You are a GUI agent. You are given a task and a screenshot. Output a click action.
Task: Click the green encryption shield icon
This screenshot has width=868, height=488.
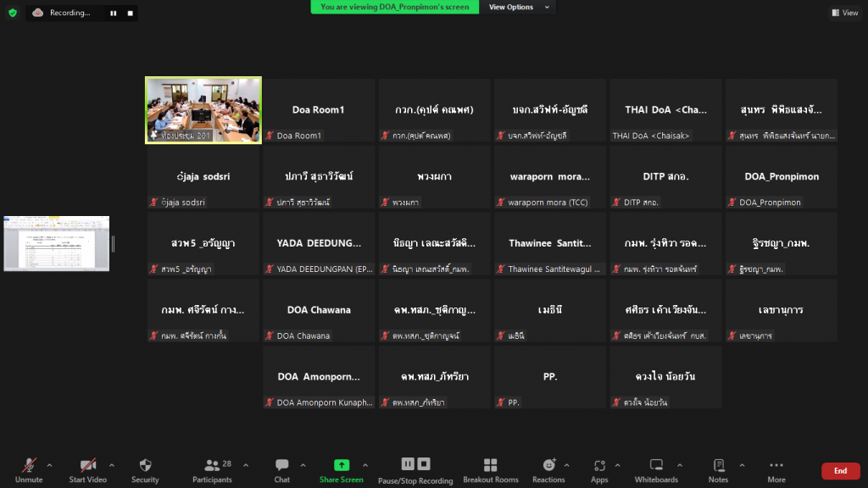(12, 13)
